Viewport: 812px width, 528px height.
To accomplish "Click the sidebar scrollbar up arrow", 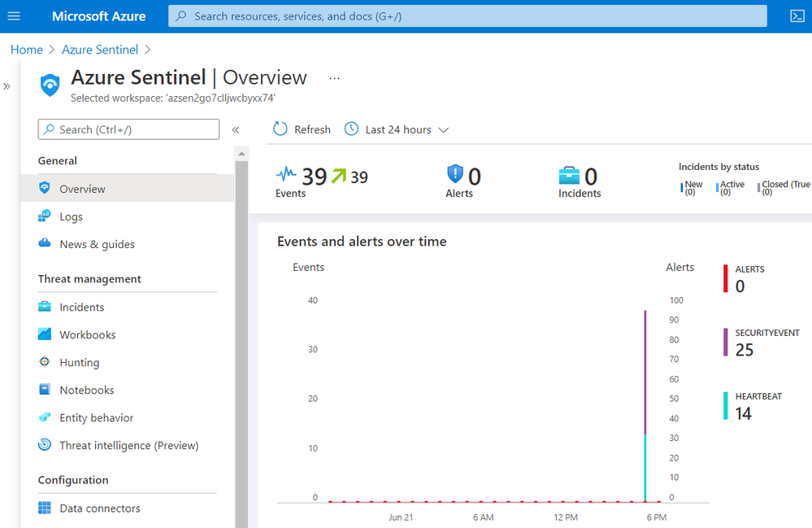I will (241, 154).
